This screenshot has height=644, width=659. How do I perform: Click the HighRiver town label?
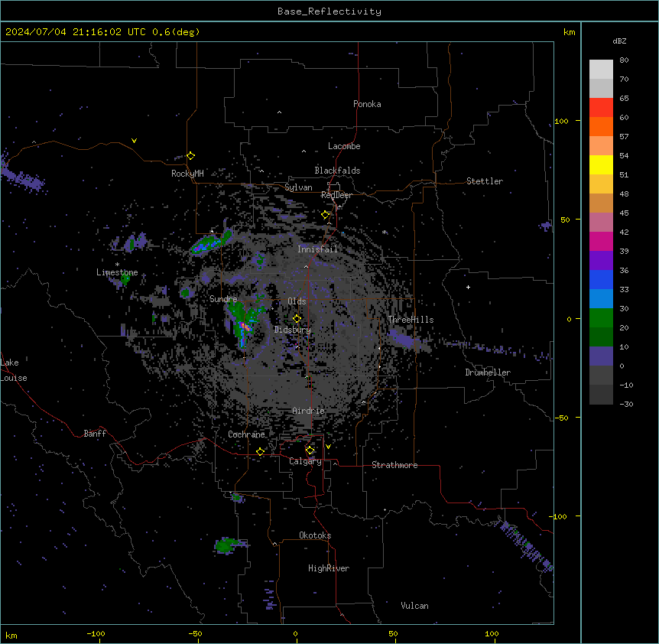coord(329,568)
